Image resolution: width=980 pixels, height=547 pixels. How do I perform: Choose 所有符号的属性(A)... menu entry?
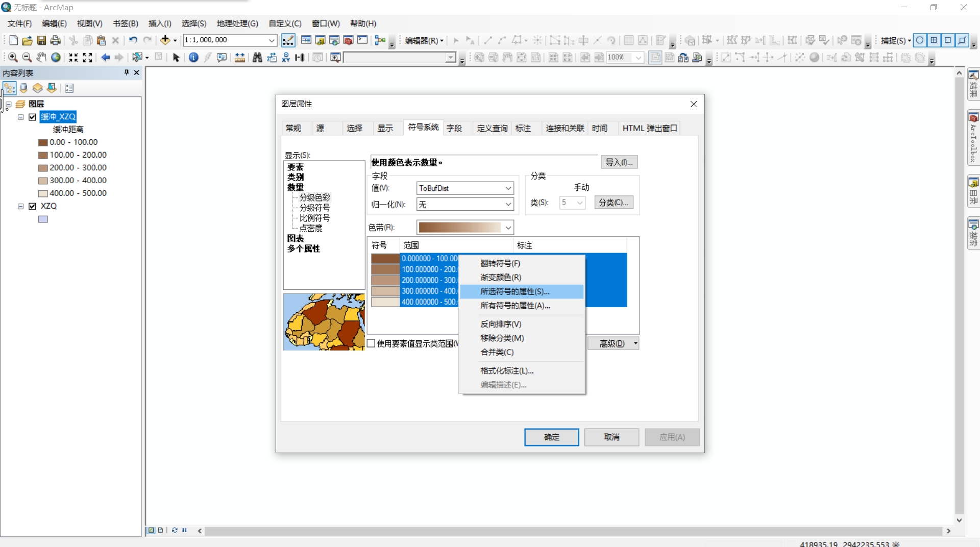(x=522, y=306)
